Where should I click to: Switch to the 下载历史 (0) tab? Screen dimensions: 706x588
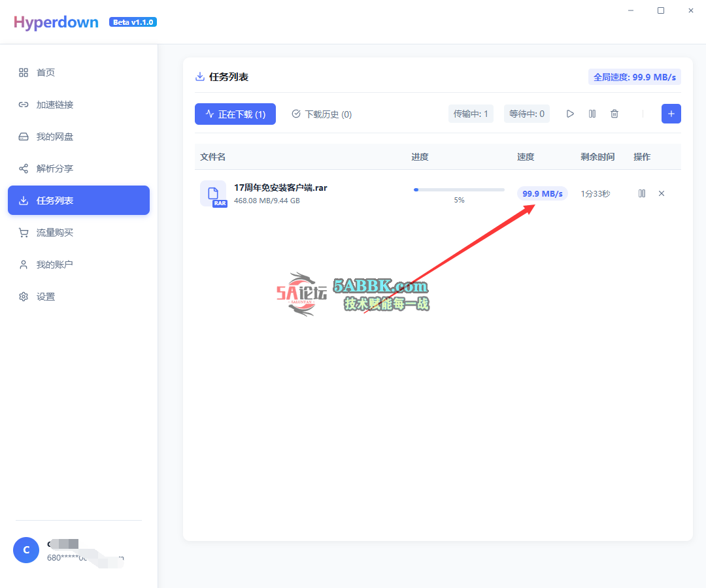coord(322,114)
